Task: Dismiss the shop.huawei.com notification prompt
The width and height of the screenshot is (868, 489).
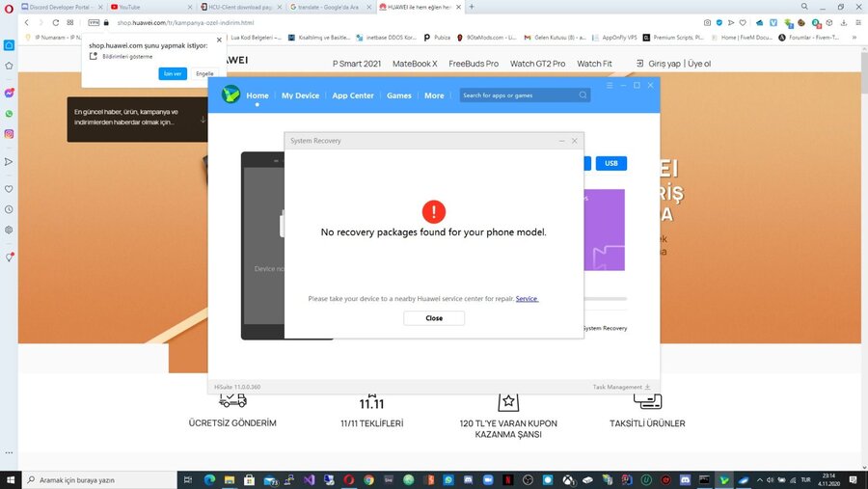Action: 219,40
